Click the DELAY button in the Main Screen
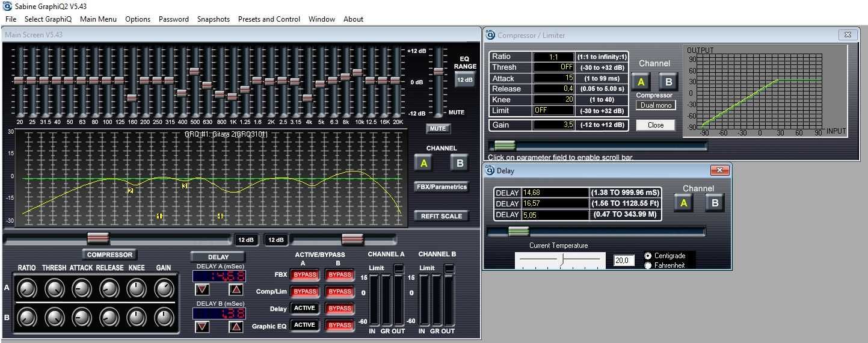The image size is (868, 343). tap(218, 257)
